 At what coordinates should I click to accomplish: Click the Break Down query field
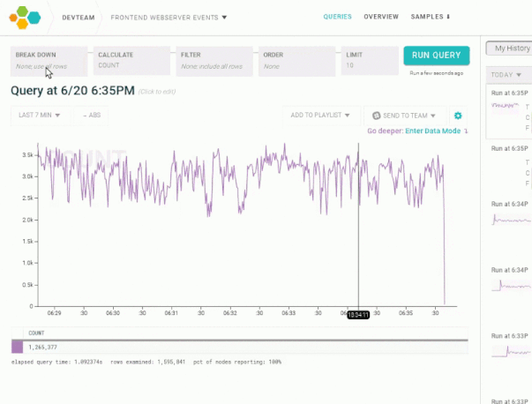pos(49,61)
